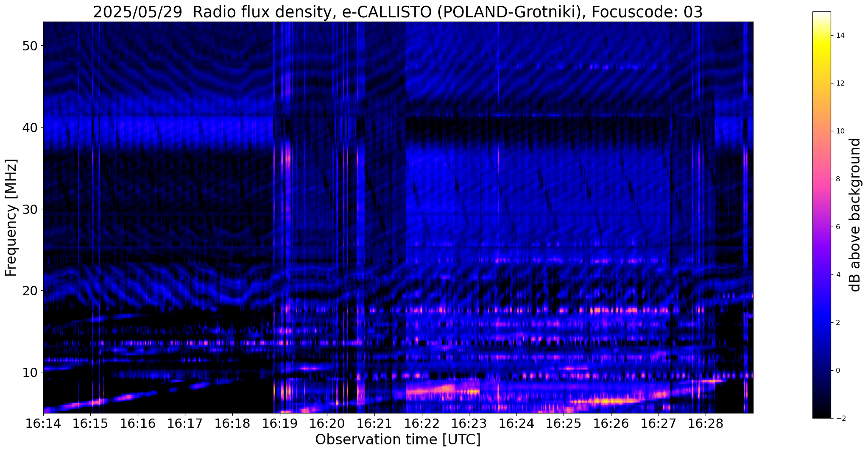This screenshot has width=868, height=452.
Task: Click the 16:21 time tick label
Action: (x=374, y=424)
